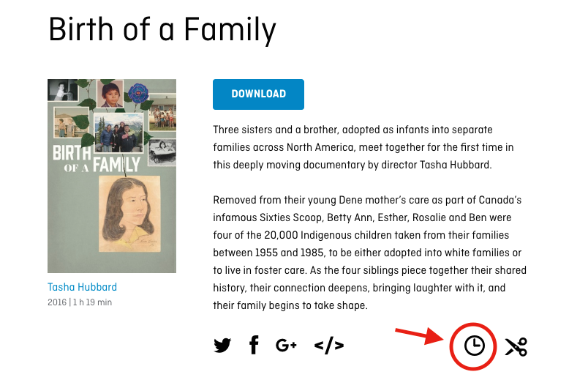
Task: Click the BIRTH OF A FAMILY poster lettering
Action: pos(97,160)
